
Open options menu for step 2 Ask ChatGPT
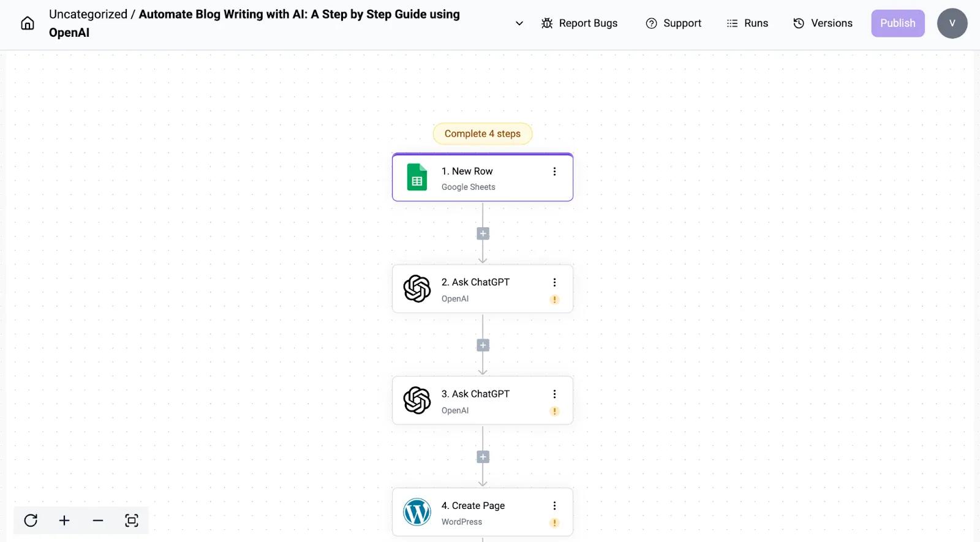pos(554,282)
